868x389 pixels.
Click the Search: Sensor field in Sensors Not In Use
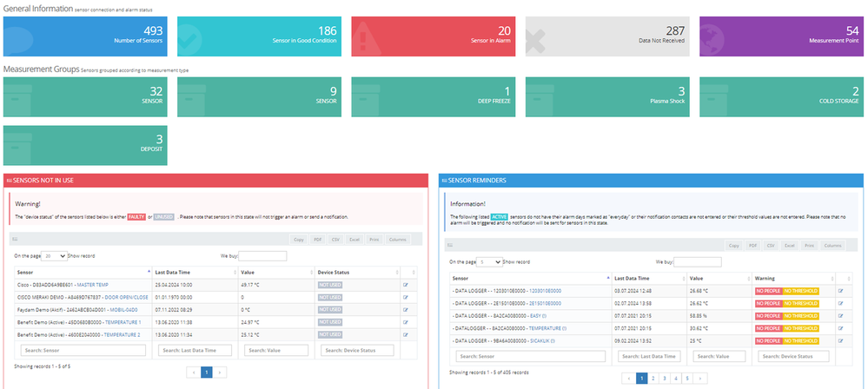tap(83, 350)
